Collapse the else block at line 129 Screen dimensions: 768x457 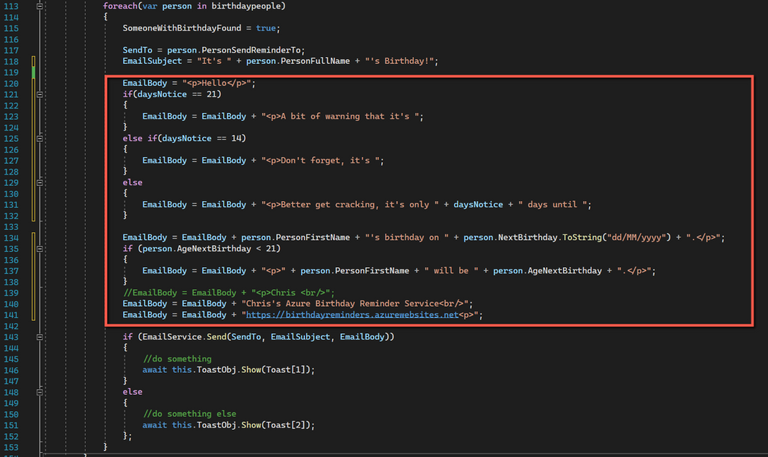coord(40,182)
